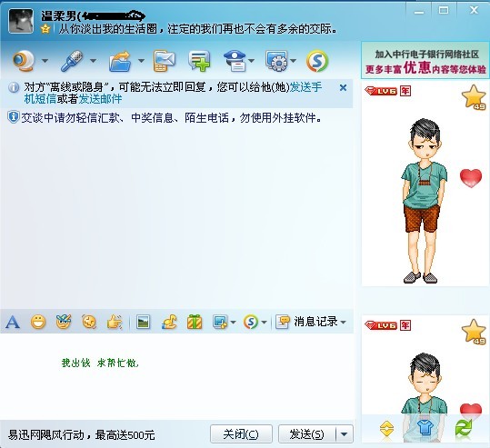
Task: Dismiss offline notice with X
Action: point(343,88)
